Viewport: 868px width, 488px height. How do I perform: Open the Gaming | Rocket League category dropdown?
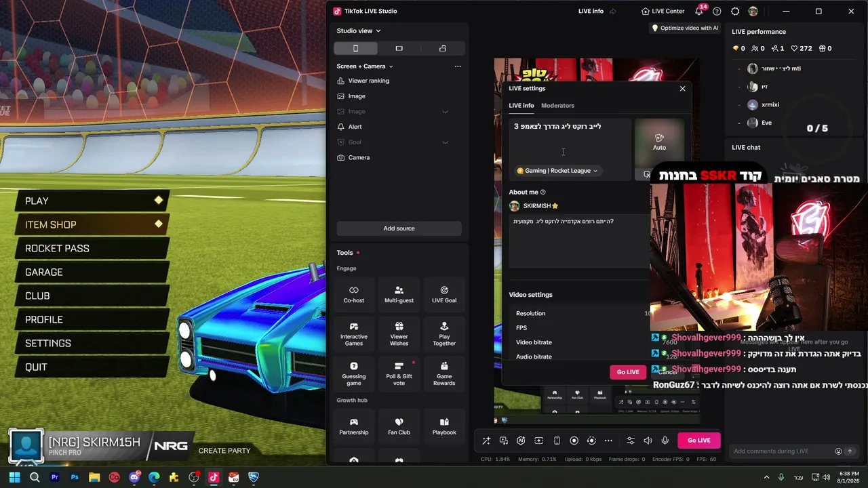[557, 171]
